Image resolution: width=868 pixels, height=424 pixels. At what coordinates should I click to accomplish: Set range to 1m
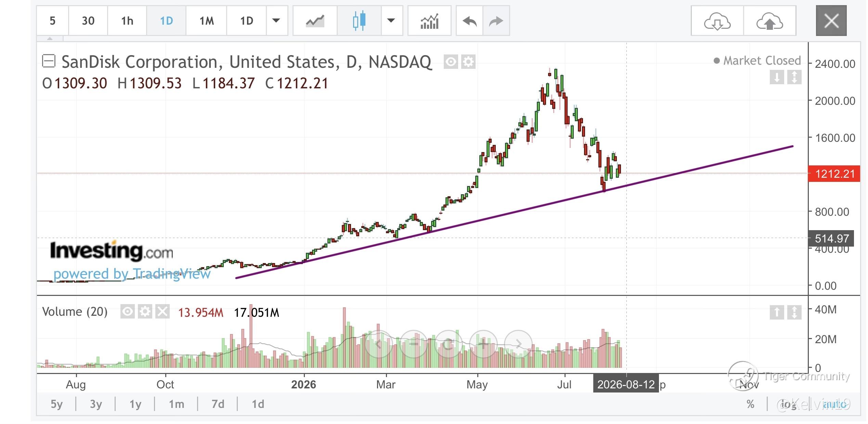pyautogui.click(x=176, y=404)
